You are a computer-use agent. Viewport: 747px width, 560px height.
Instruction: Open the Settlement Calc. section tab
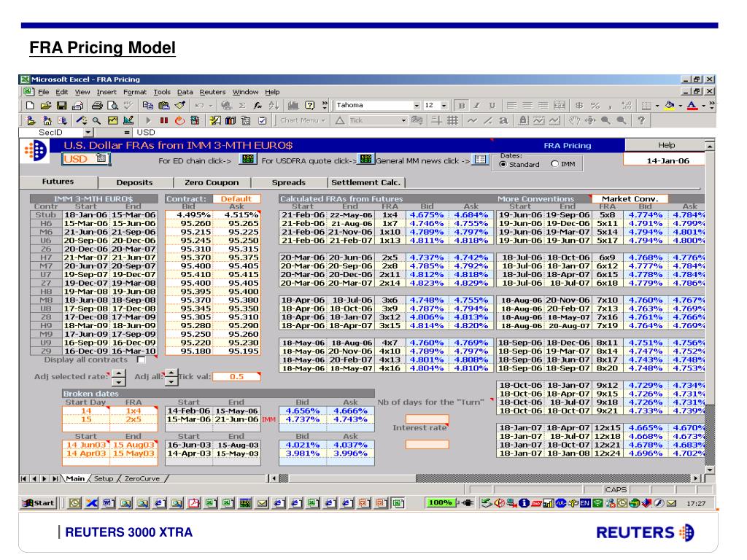(366, 182)
